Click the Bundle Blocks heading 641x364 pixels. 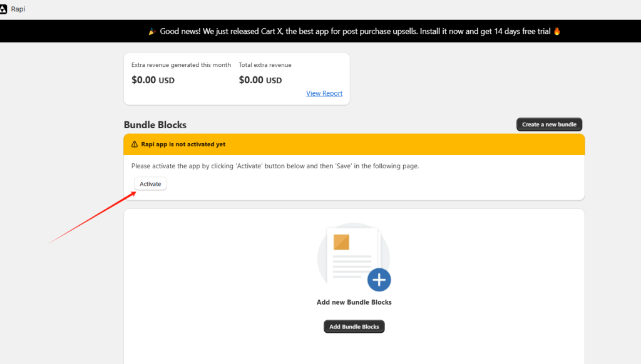[155, 125]
